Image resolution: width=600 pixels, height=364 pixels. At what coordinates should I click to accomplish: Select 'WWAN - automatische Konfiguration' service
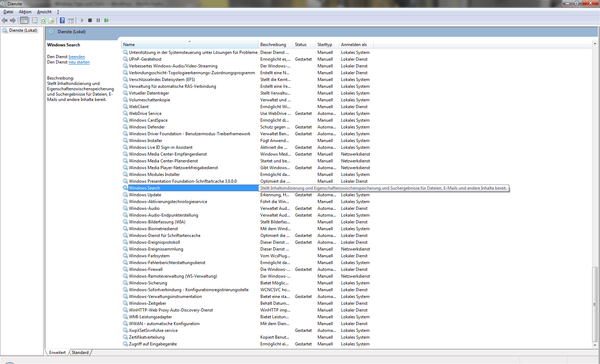pyautogui.click(x=164, y=324)
